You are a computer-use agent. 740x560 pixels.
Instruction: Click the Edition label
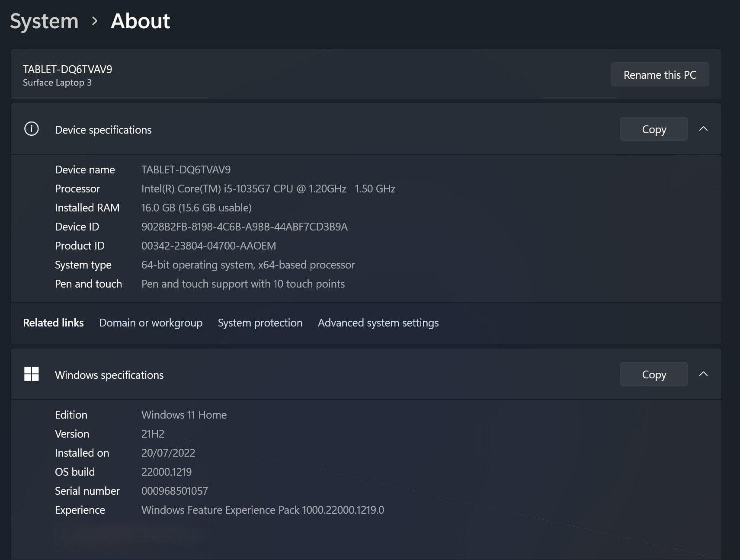tap(71, 415)
